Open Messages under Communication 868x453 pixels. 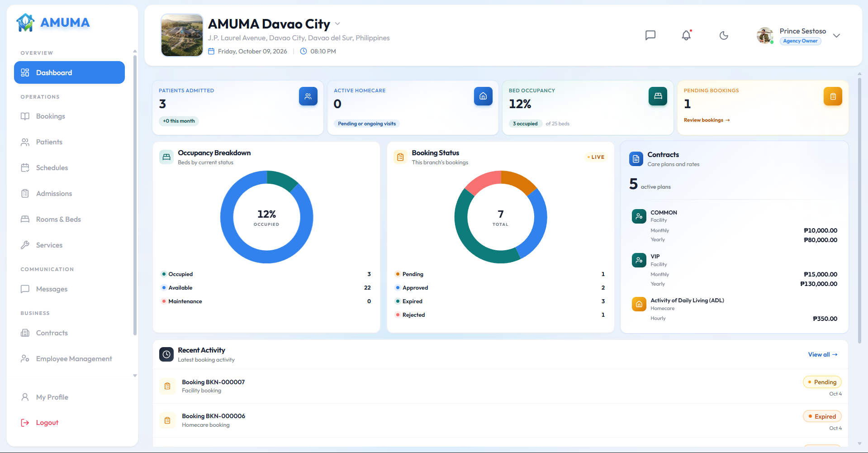pyautogui.click(x=69, y=289)
